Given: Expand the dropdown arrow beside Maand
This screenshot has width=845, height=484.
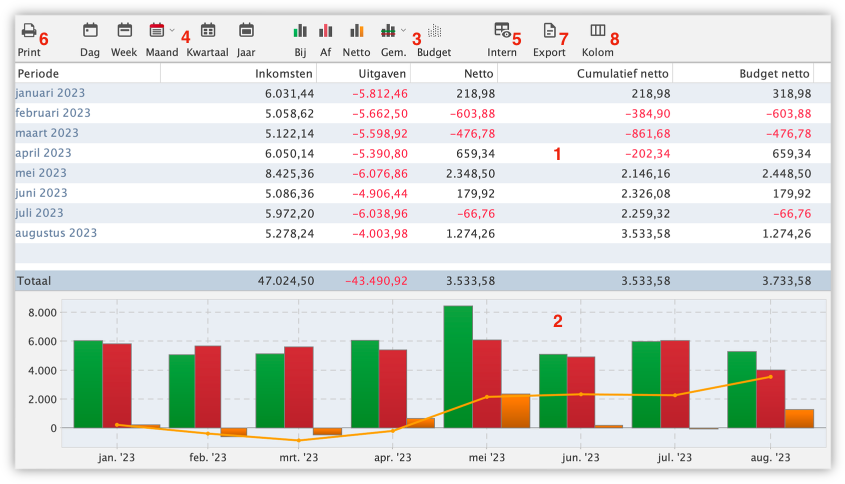Looking at the screenshot, I should point(172,30).
